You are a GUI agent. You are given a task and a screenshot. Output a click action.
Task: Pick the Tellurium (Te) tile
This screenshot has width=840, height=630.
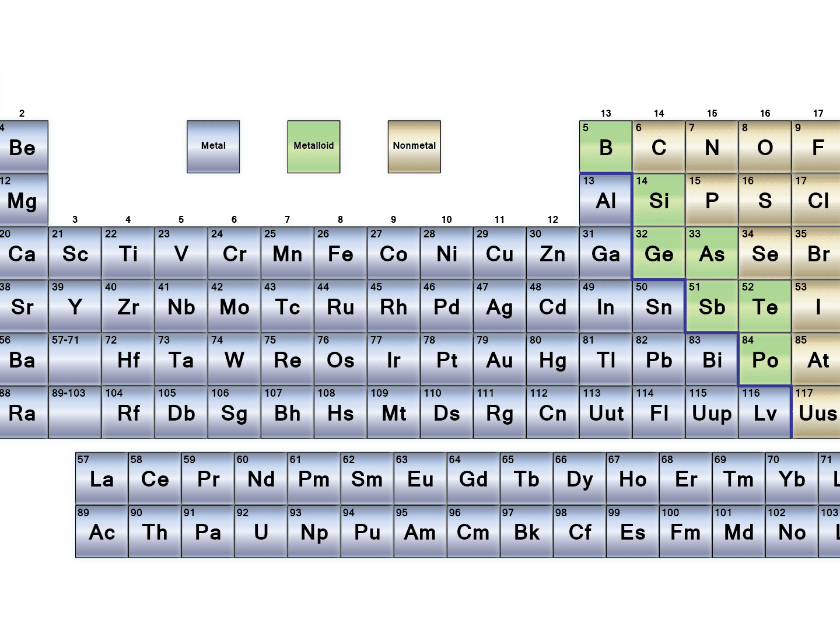(x=765, y=306)
